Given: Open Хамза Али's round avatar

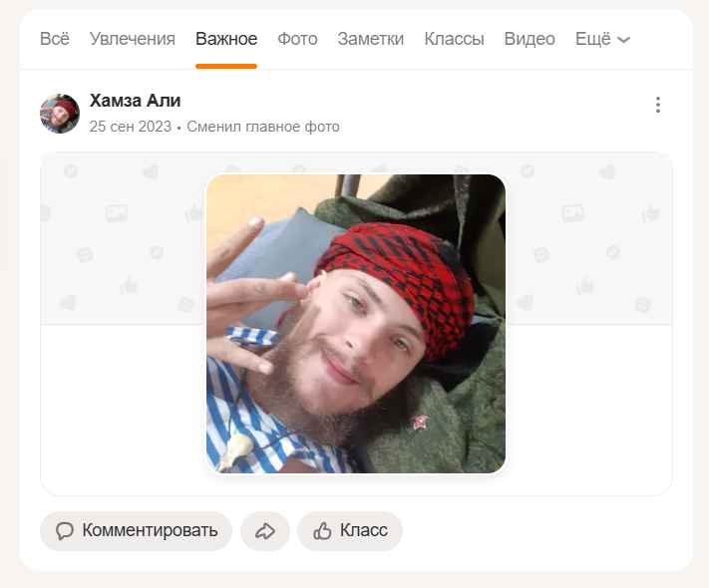Looking at the screenshot, I should click(60, 114).
